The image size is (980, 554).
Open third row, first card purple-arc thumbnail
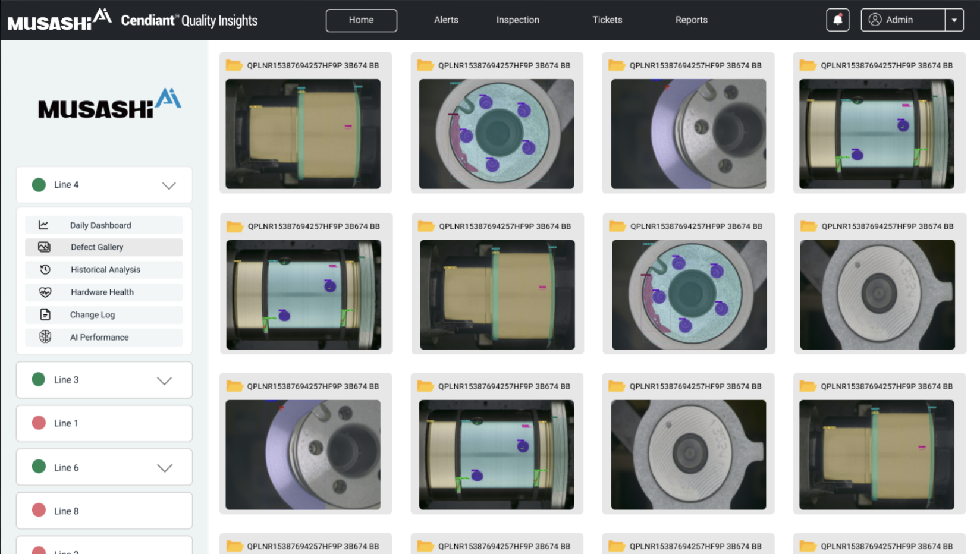click(303, 455)
